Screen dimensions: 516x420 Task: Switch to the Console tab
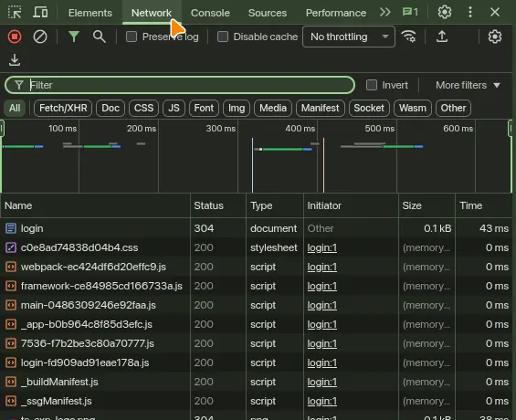pyautogui.click(x=210, y=13)
